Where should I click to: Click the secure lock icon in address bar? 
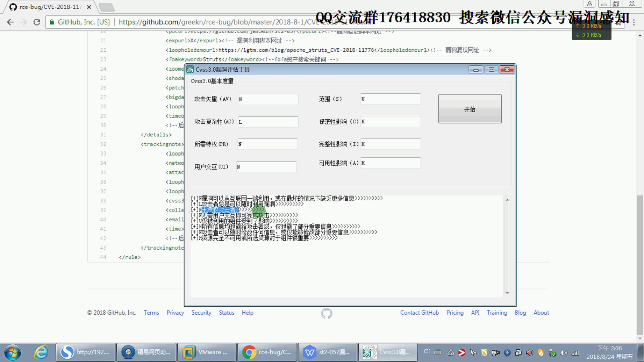tap(52, 22)
